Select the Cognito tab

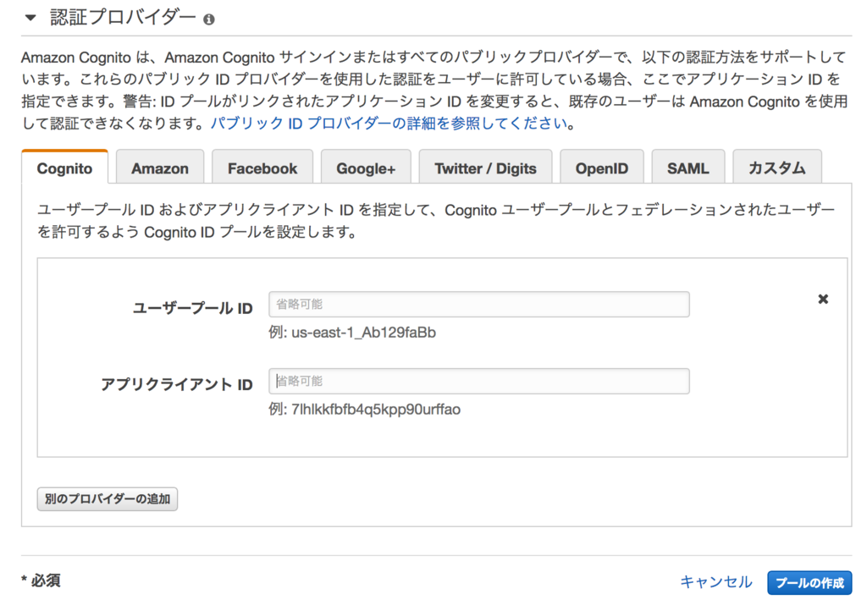pyautogui.click(x=64, y=168)
